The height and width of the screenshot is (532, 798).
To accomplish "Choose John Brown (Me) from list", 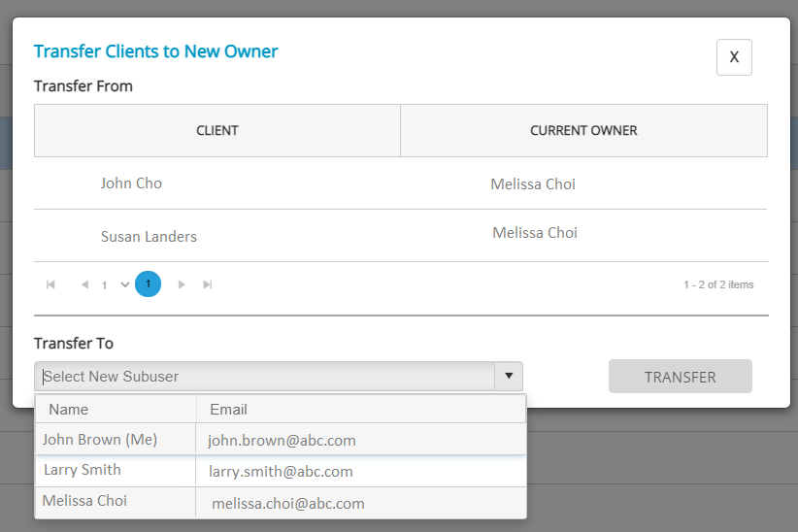I will [x=281, y=440].
